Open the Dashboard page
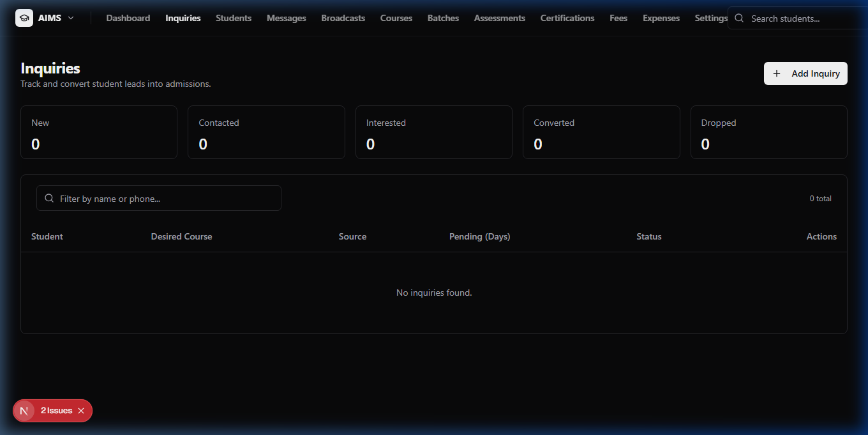The image size is (868, 435). coord(128,18)
